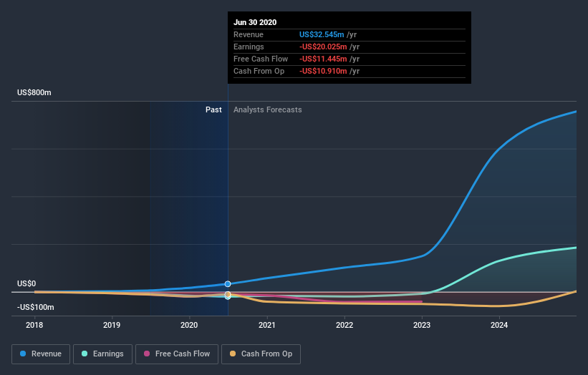Image resolution: width=588 pixels, height=375 pixels.
Task: Click the 2022 x-axis label
Action: tap(344, 325)
